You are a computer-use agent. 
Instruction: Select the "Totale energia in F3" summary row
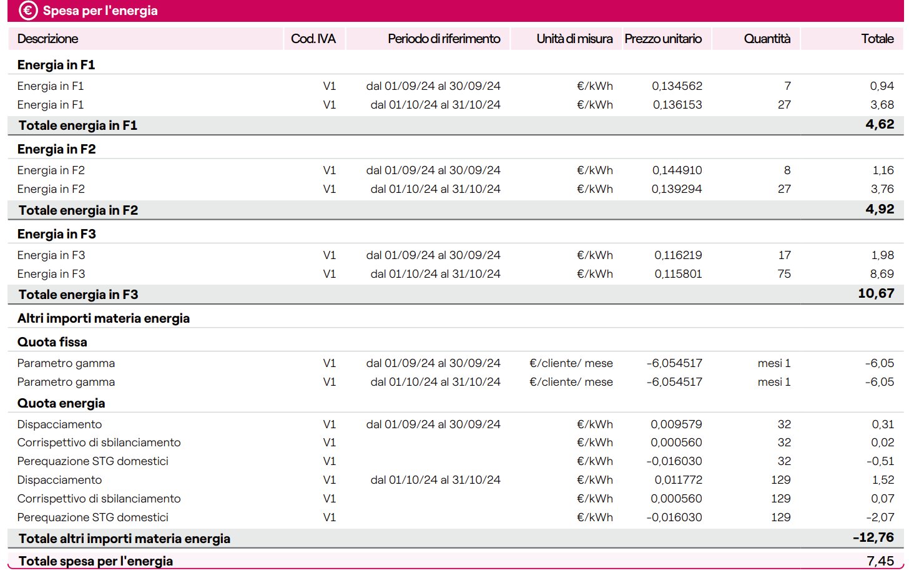pyautogui.click(x=78, y=295)
